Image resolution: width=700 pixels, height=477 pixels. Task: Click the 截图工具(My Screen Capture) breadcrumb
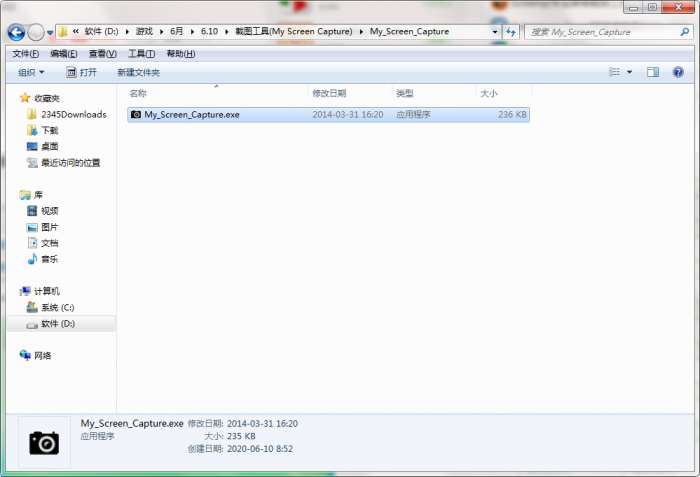(x=294, y=31)
